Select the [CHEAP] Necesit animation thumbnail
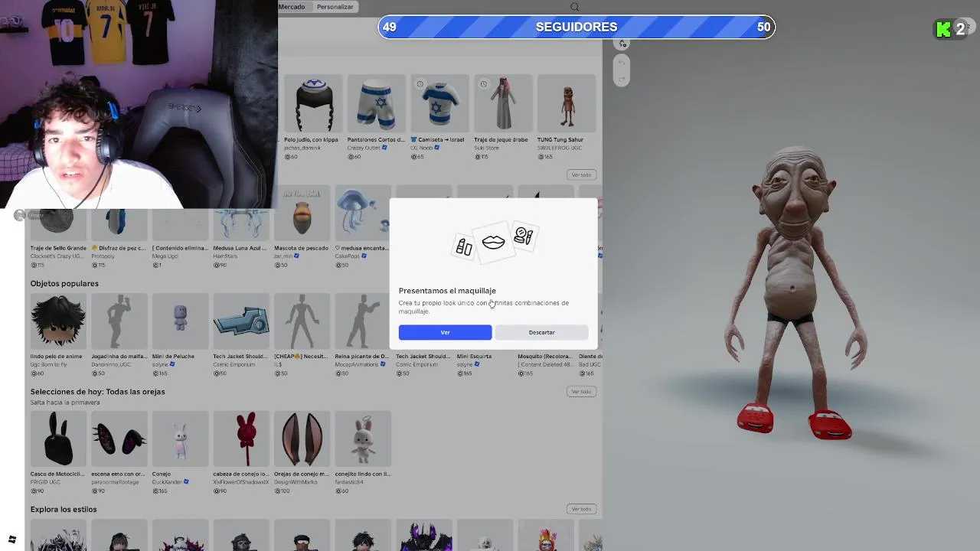The width and height of the screenshot is (980, 551). click(x=302, y=321)
